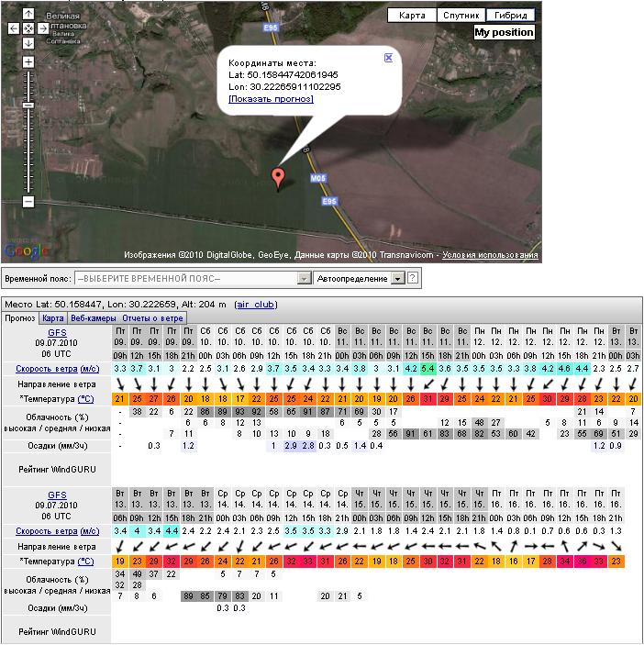This screenshot has height=645, width=644.
Task: Click the center reset-view map icon
Action: point(28,29)
